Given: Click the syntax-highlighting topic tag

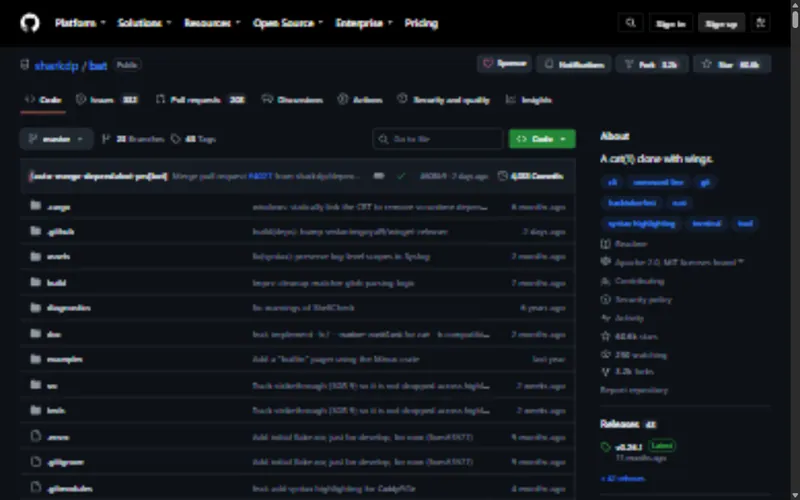Looking at the screenshot, I should pyautogui.click(x=641, y=223).
